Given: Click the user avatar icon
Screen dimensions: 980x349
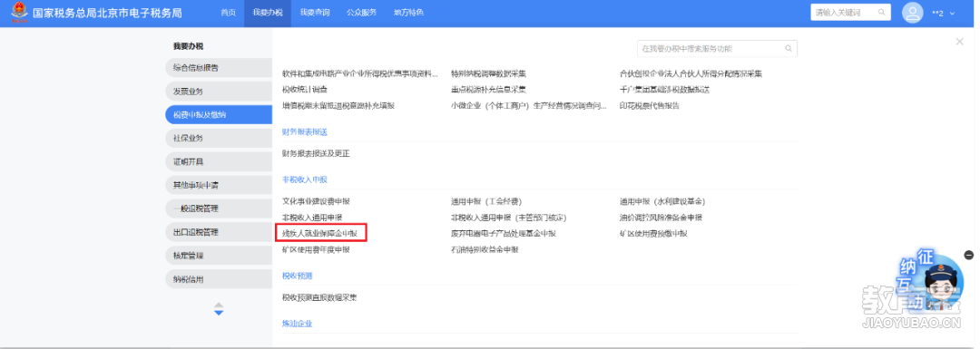Looking at the screenshot, I should 913,13.
